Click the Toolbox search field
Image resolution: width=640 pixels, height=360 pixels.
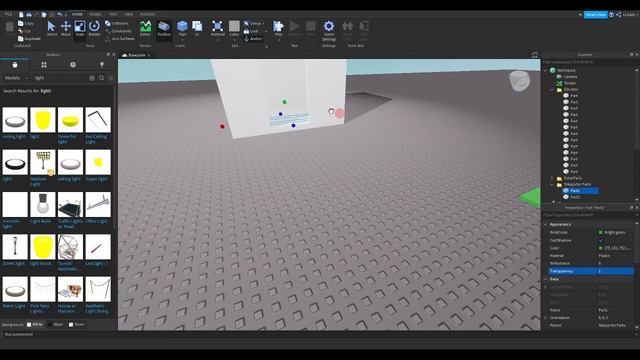click(60, 78)
